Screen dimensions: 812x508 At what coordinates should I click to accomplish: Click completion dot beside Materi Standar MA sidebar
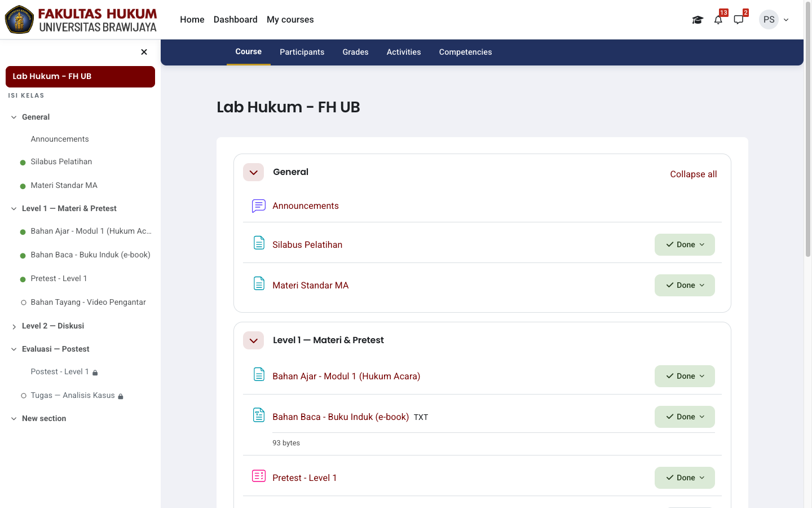tap(23, 186)
